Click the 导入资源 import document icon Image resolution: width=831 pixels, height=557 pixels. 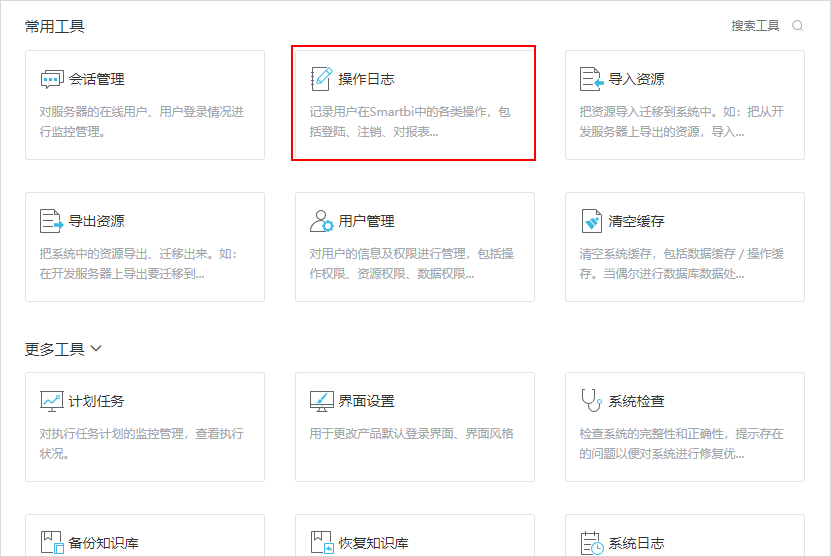click(x=591, y=79)
